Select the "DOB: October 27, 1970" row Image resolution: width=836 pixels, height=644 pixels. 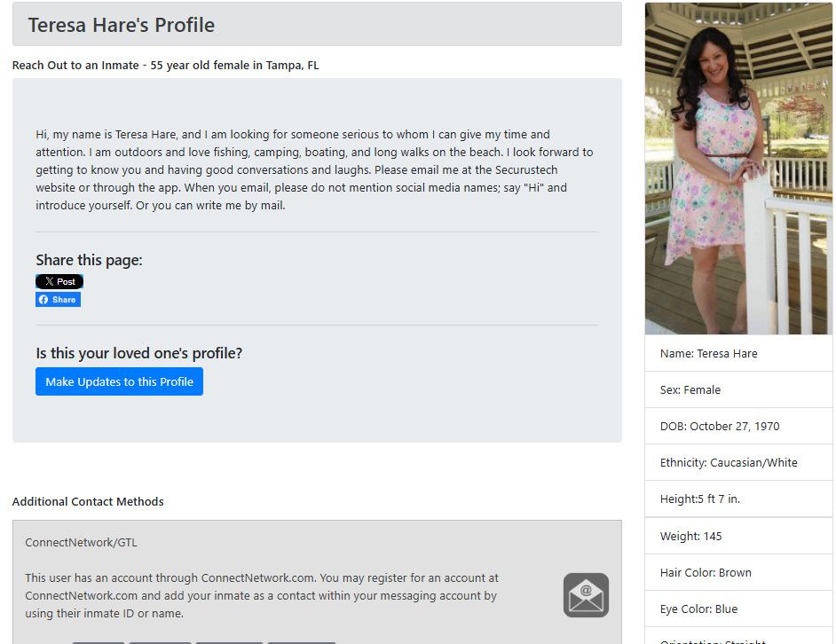tap(738, 426)
